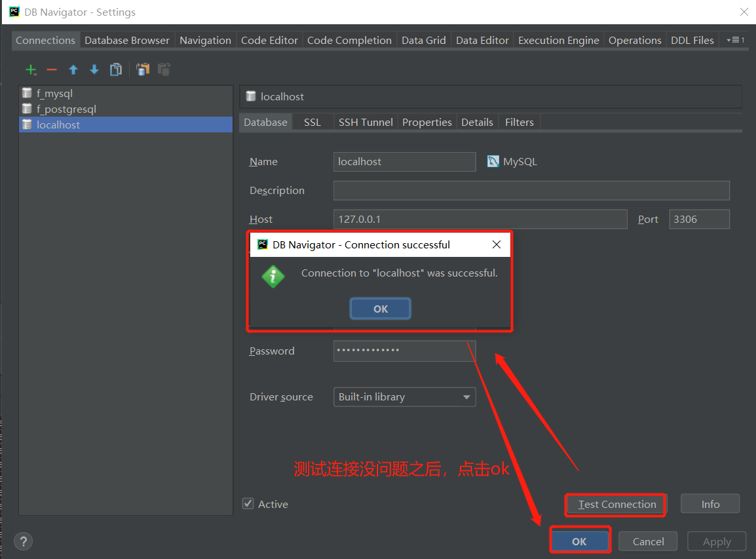Click the Cancel button

[x=648, y=541]
